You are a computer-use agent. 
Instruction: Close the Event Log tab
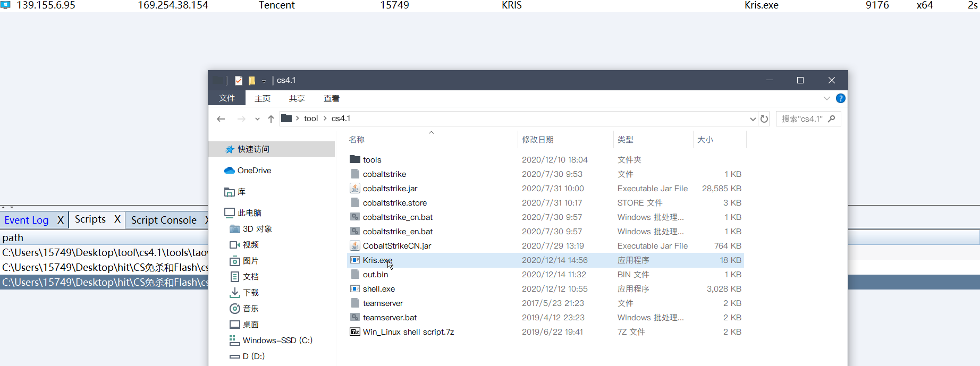(x=61, y=220)
